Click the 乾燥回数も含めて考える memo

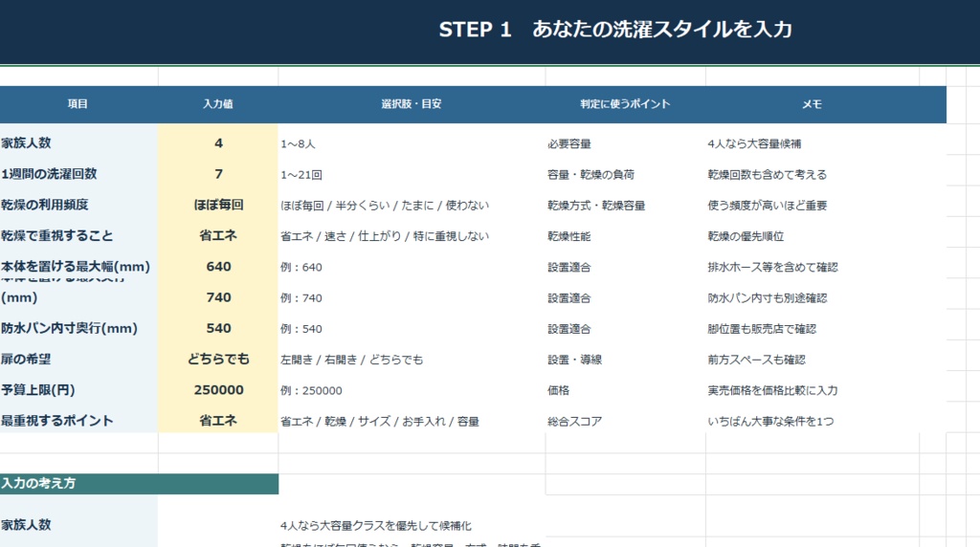pyautogui.click(x=768, y=175)
